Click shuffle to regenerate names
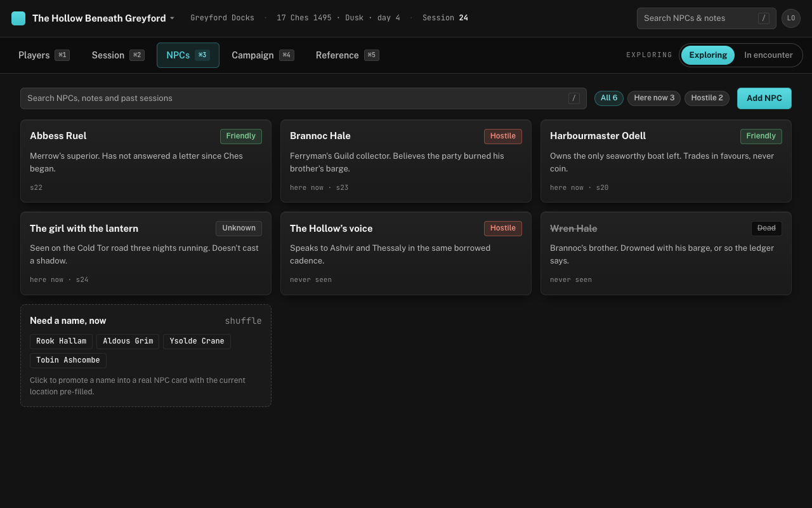Image resolution: width=812 pixels, height=508 pixels. coord(243,321)
